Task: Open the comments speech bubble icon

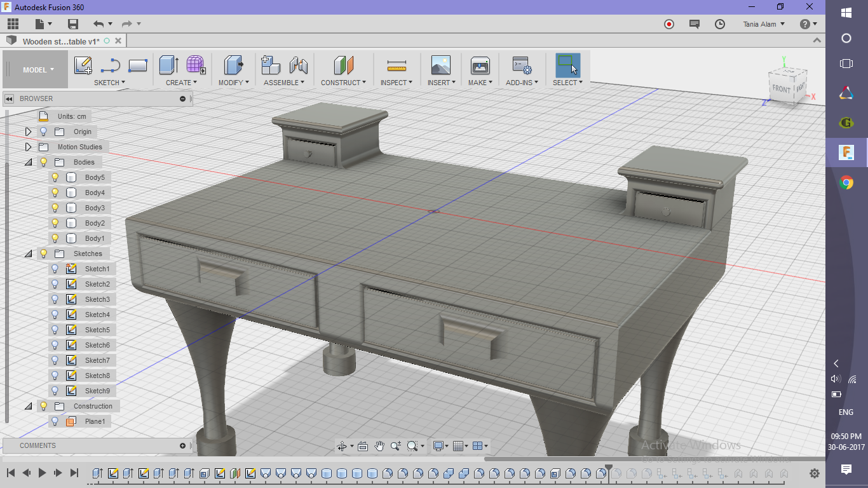Action: 695,24
